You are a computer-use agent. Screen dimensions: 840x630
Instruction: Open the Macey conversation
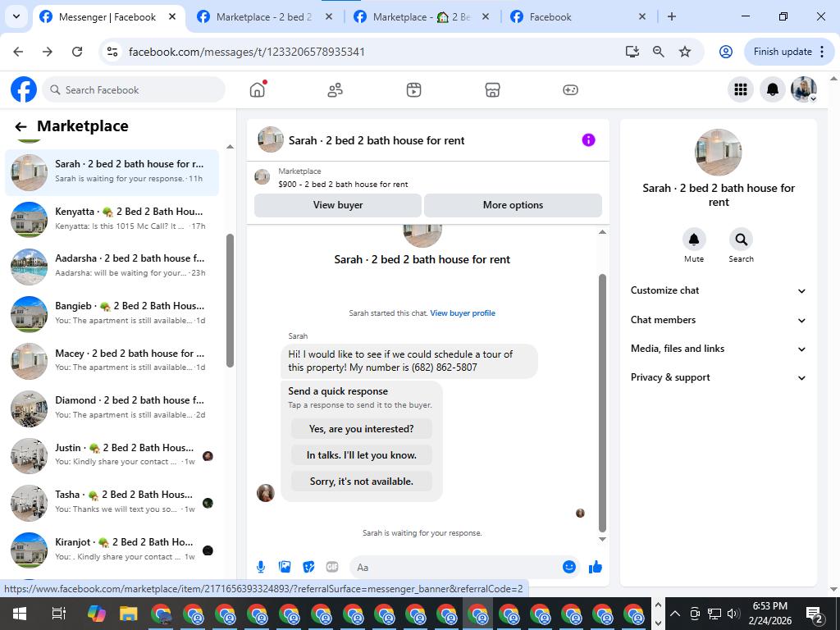[x=112, y=361]
